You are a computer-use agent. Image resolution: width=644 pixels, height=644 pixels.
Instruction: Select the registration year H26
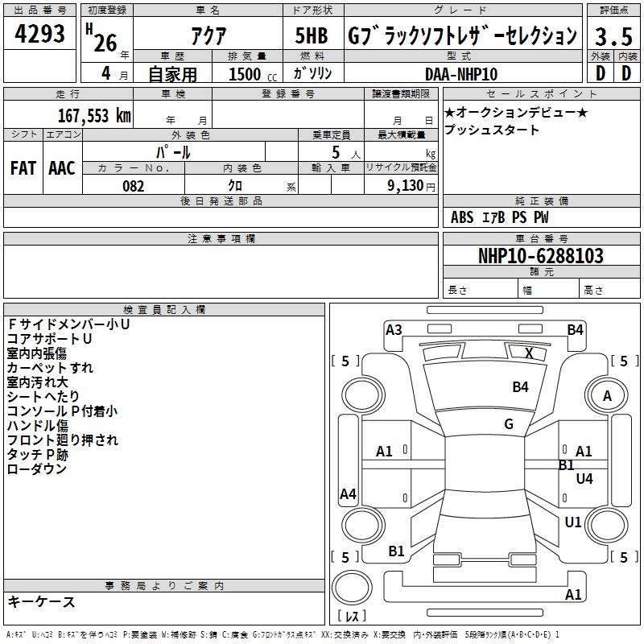(102, 39)
